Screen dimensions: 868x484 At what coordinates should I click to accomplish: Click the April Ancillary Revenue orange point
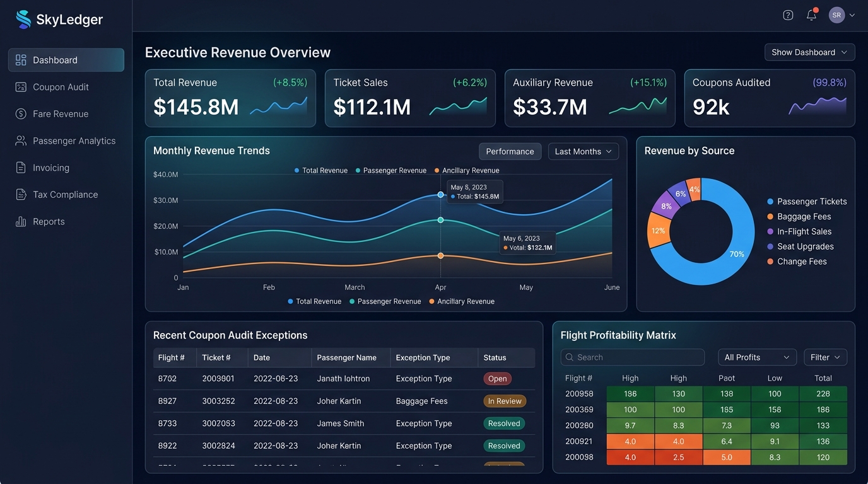pyautogui.click(x=440, y=255)
